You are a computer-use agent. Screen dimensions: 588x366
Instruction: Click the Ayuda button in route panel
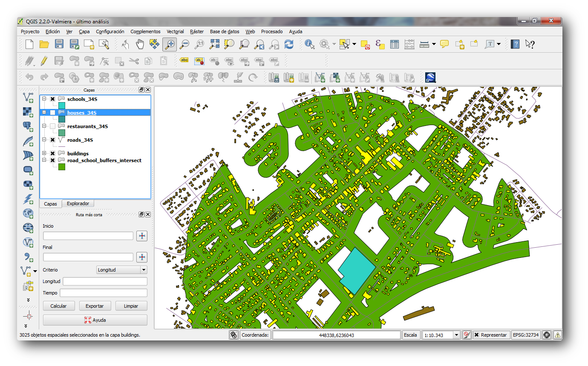(95, 320)
